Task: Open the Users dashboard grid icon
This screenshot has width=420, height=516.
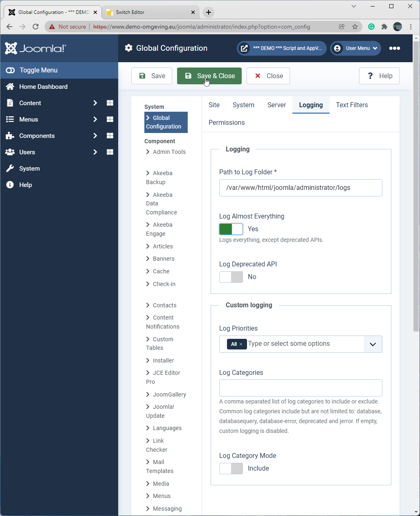Action: coord(110,152)
